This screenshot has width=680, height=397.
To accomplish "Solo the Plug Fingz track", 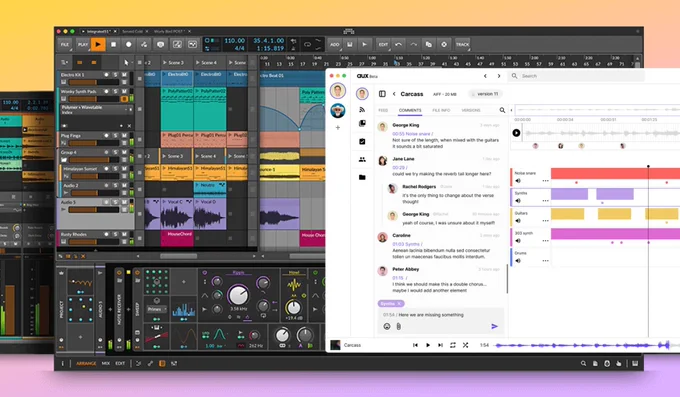I will [115, 136].
